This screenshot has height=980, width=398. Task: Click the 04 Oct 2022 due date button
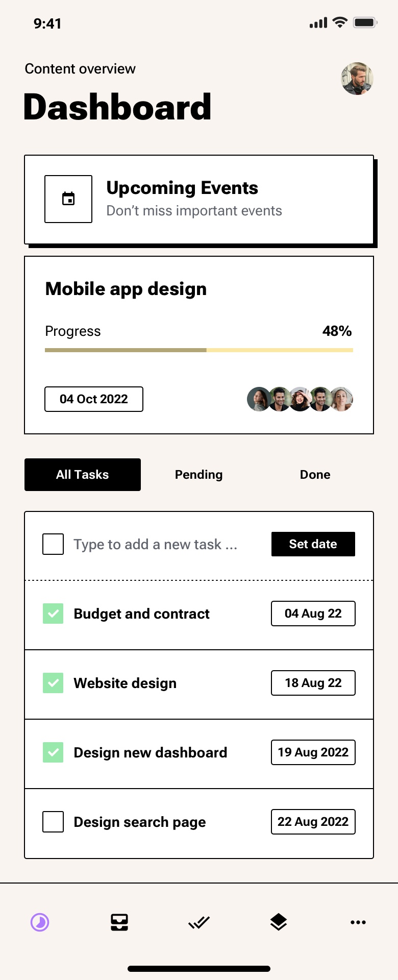point(94,399)
